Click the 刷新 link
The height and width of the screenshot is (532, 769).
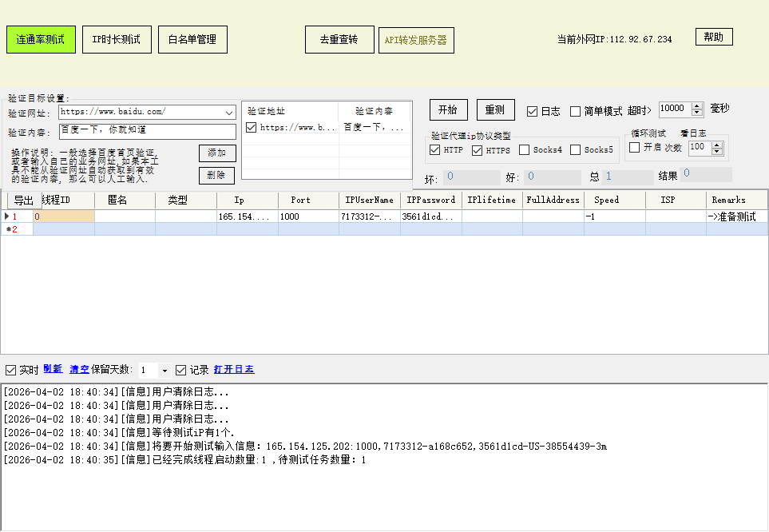[53, 369]
